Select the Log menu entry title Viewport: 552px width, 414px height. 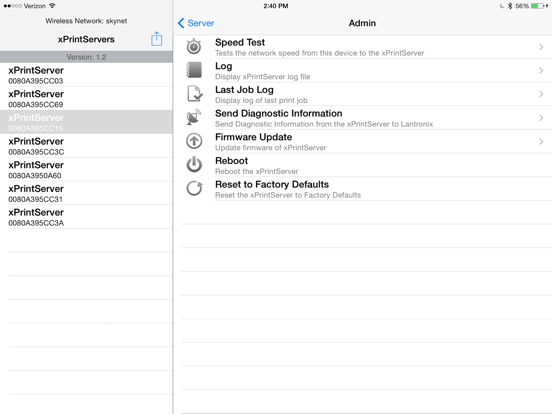[x=224, y=66]
